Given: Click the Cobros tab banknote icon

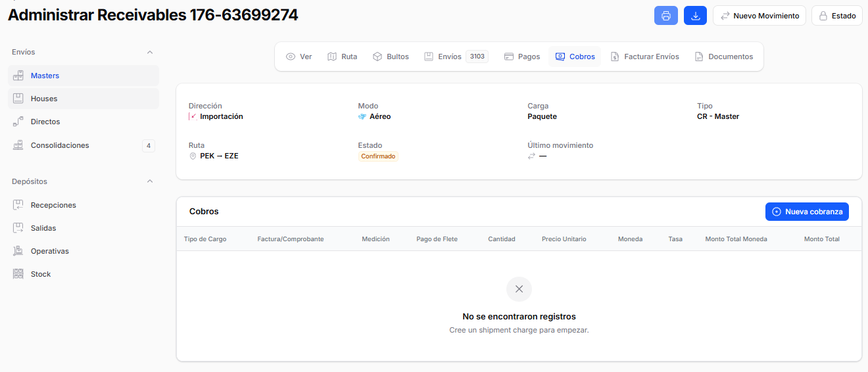Looking at the screenshot, I should coord(560,57).
